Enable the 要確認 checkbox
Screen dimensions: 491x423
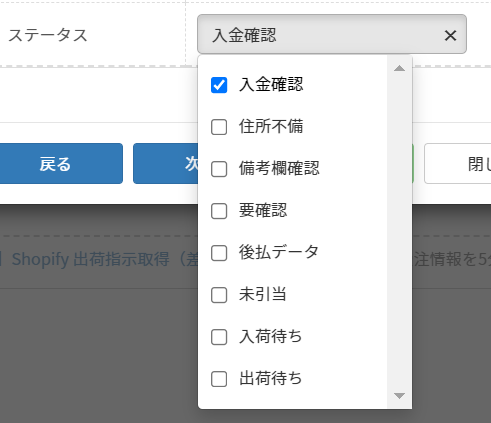point(219,211)
